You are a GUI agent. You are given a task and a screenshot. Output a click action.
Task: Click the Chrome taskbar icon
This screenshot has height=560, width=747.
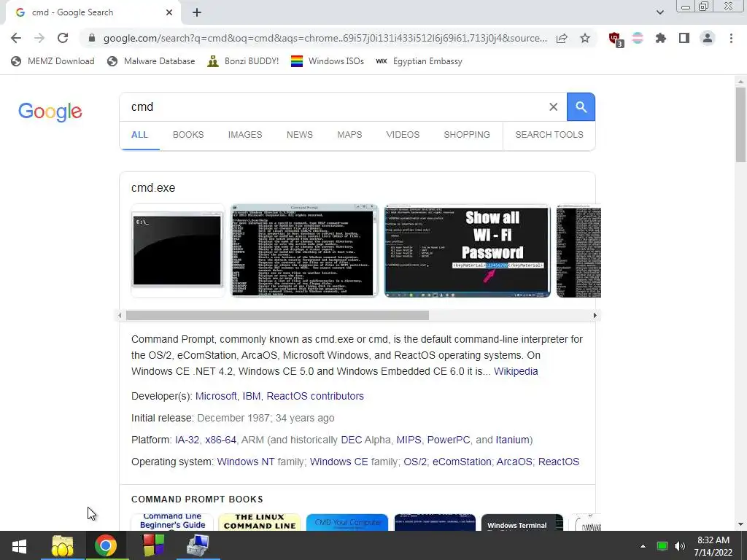point(105,545)
